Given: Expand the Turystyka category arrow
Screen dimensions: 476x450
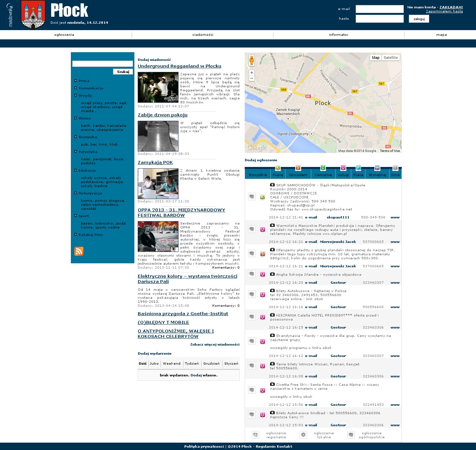Looking at the screenshot, I should (76, 152).
